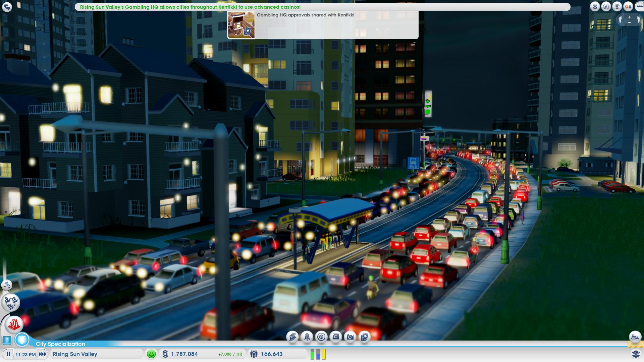Viewport: 644px width, 362px height.
Task: Select the Metals specialization icon
Action: (292, 337)
